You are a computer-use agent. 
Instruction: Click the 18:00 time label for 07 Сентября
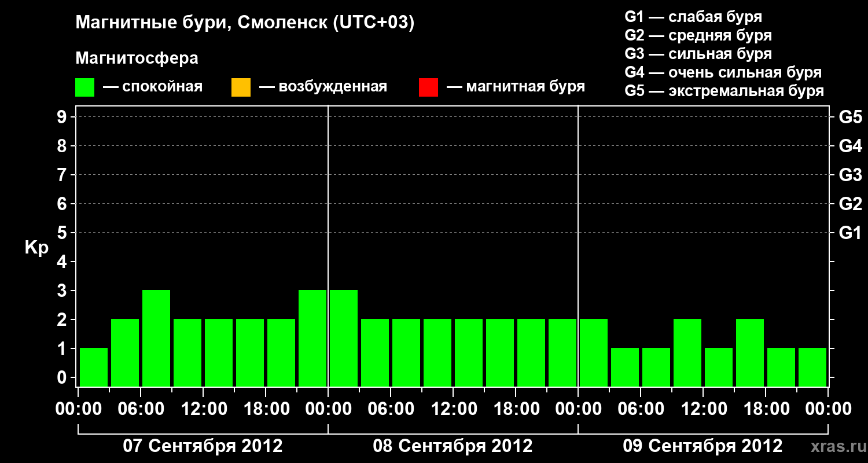tap(266, 409)
